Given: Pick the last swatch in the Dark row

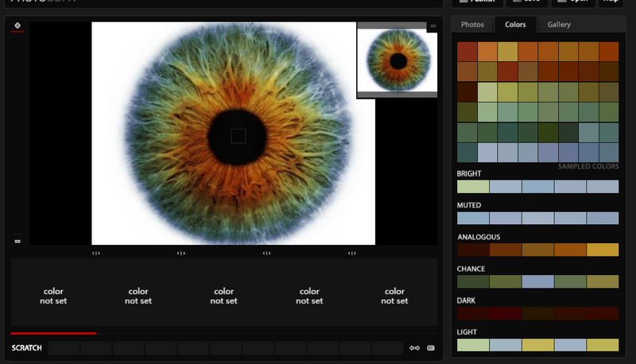Looking at the screenshot, I should tap(603, 313).
